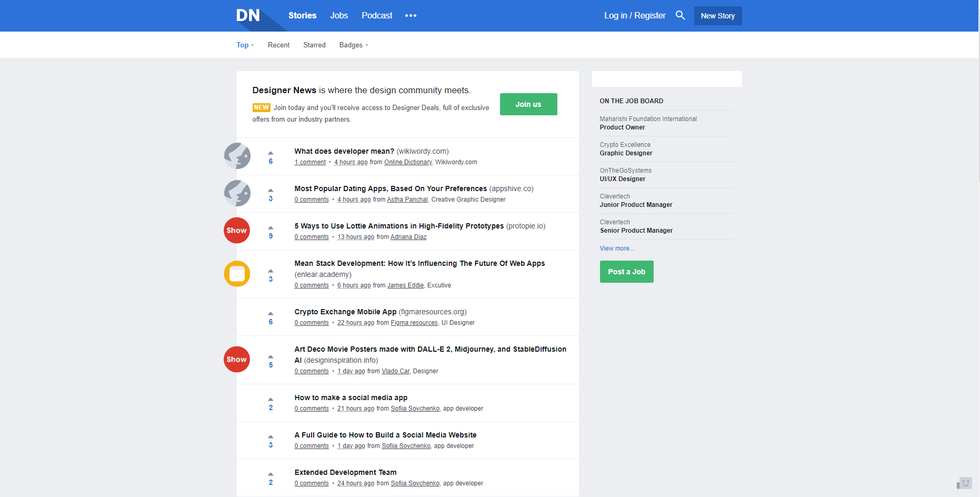Open 'Art Deco Movie Posters' story title

[x=430, y=354]
